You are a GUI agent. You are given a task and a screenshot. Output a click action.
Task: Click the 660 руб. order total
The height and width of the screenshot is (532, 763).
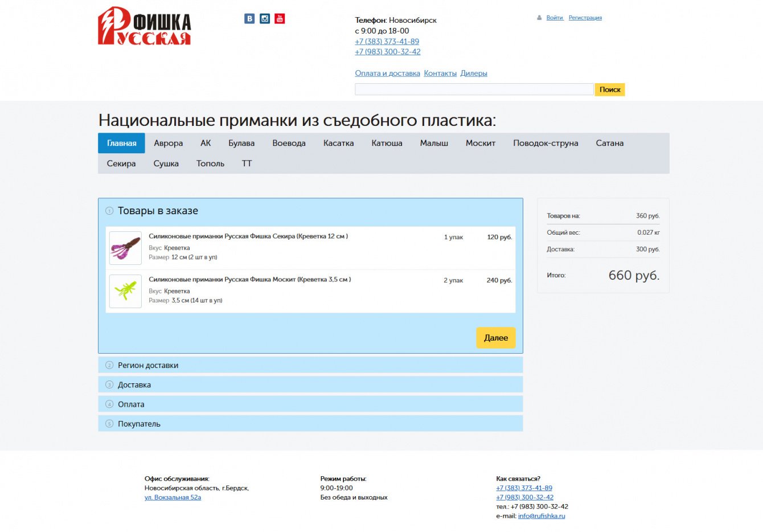(634, 275)
